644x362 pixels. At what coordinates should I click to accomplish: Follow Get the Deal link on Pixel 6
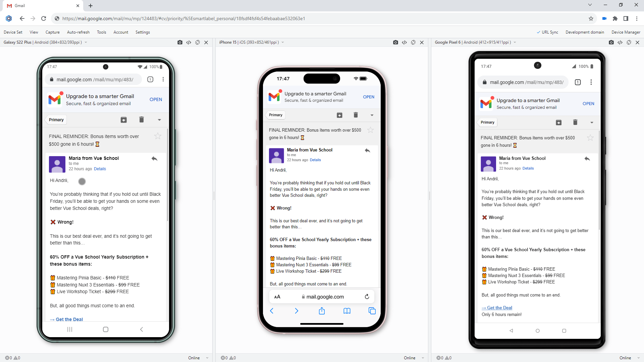click(497, 308)
